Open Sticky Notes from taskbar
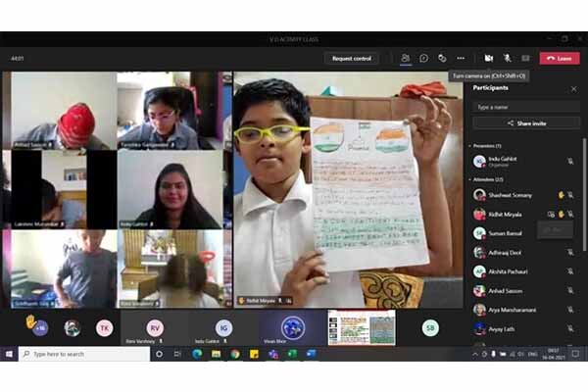The image size is (588, 392). click(x=254, y=354)
